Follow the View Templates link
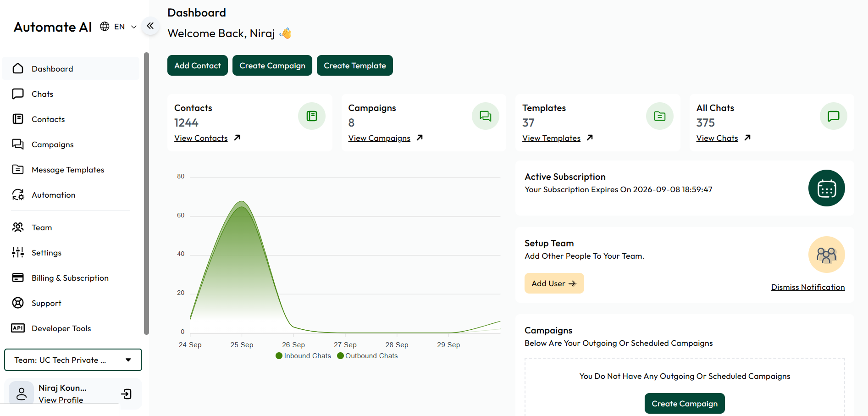 [x=551, y=138]
